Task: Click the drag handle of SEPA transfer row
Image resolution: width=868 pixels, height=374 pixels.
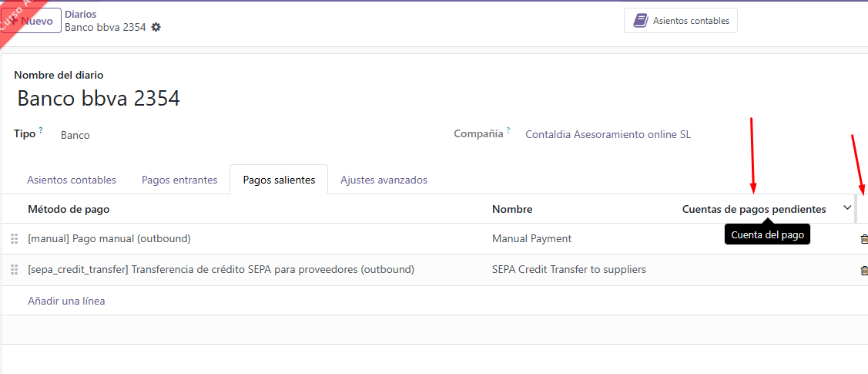Action: [15, 270]
